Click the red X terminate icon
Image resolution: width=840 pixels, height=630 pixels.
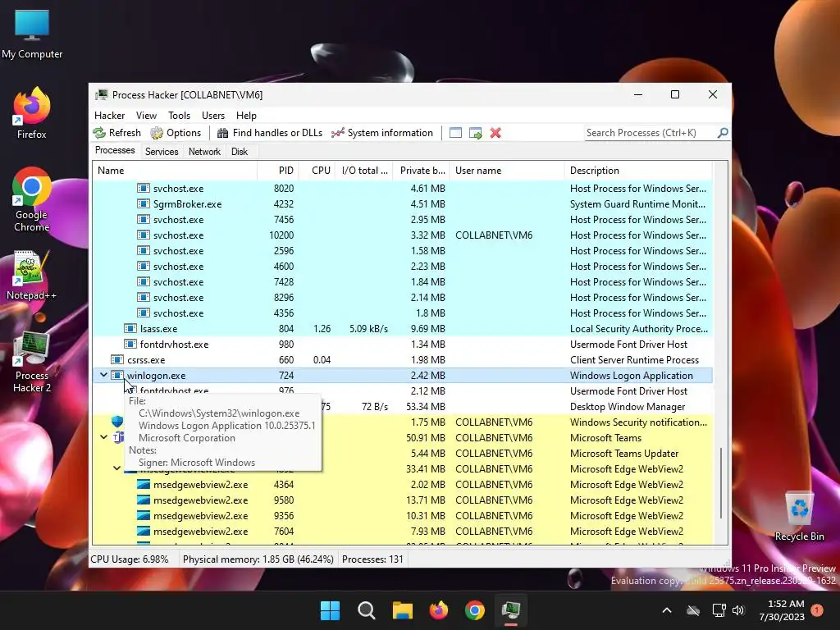(495, 133)
